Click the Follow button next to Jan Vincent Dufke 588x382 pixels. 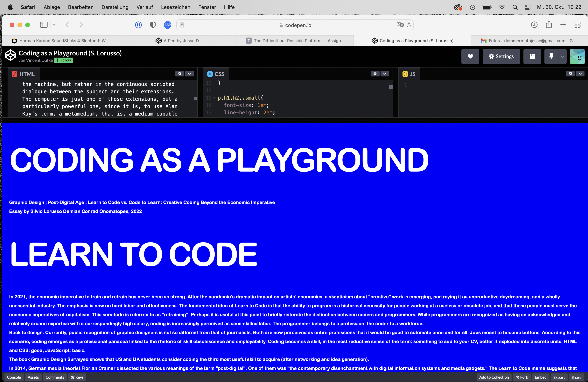pyautogui.click(x=63, y=60)
